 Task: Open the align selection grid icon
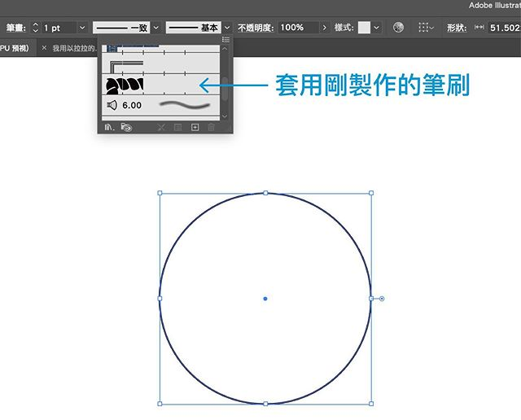[x=426, y=27]
